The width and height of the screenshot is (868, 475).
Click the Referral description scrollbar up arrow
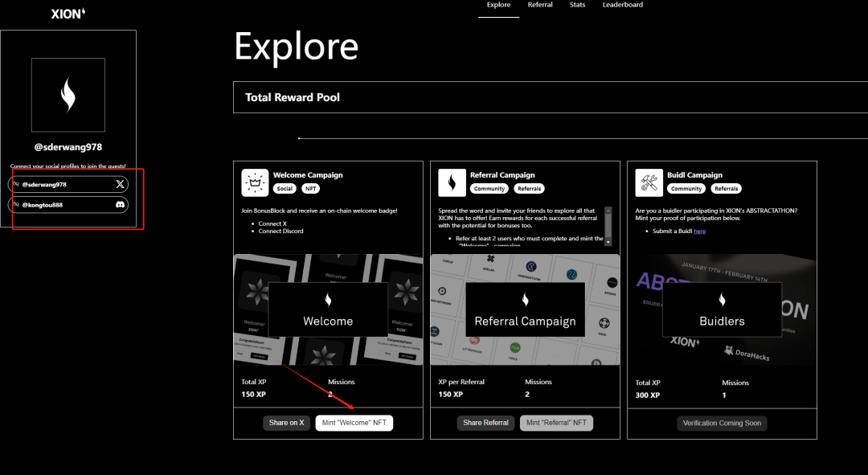608,211
